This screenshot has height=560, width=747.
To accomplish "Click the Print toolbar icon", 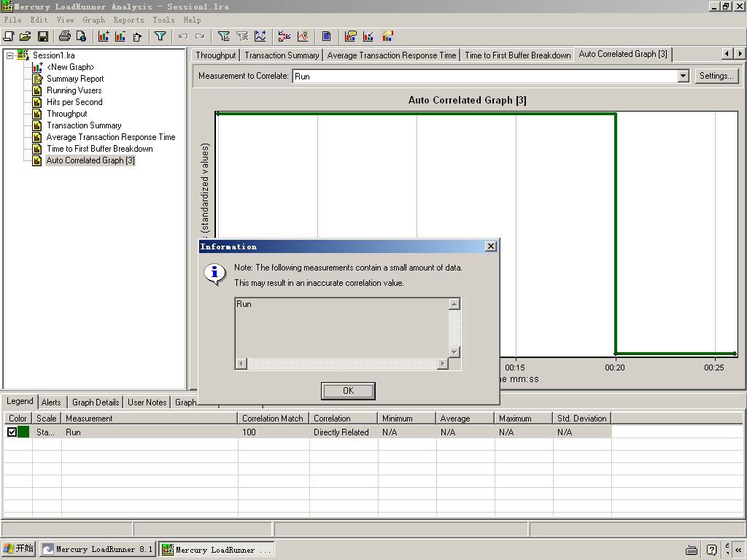I will [x=65, y=36].
